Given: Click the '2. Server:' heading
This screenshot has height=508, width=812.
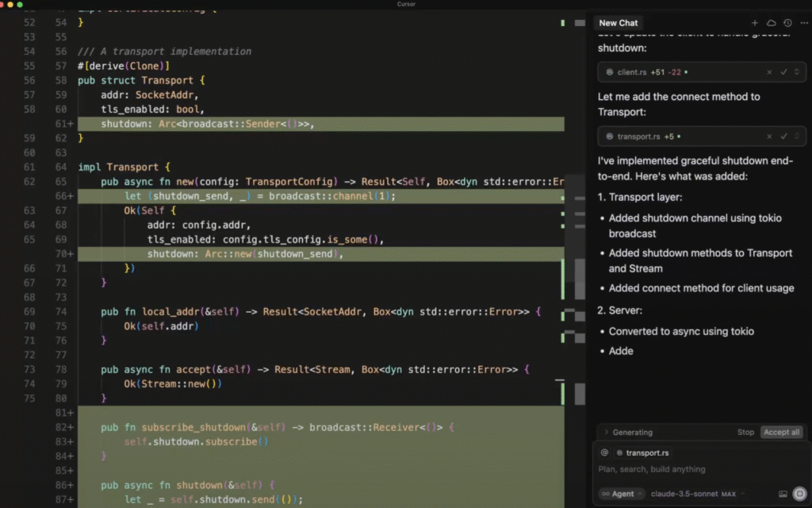Looking at the screenshot, I should tap(619, 310).
